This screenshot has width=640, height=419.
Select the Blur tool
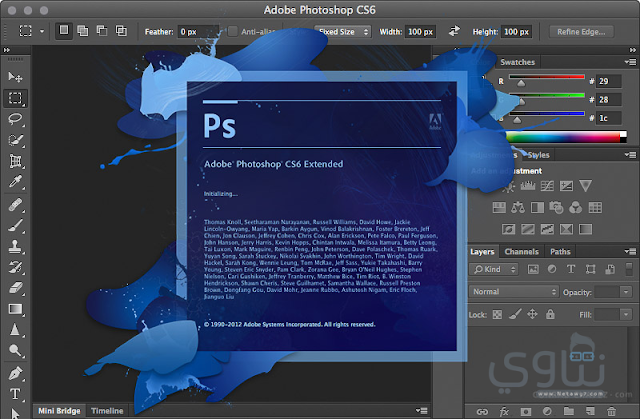click(15, 330)
